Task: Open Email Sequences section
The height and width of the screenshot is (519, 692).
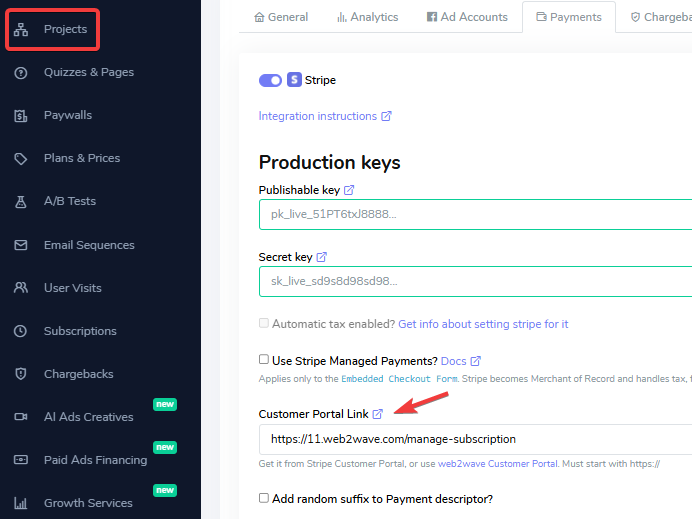Action: [89, 245]
